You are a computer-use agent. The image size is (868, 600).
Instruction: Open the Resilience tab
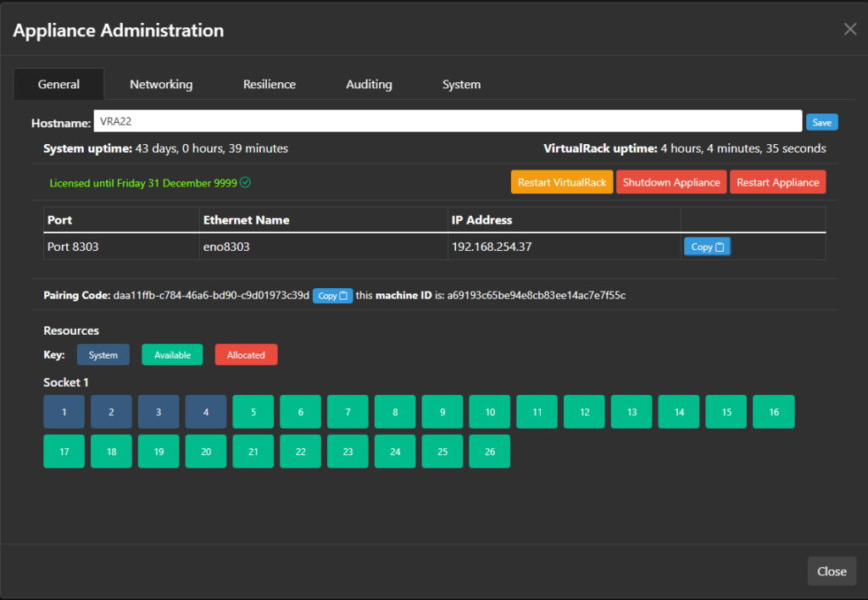(x=270, y=85)
